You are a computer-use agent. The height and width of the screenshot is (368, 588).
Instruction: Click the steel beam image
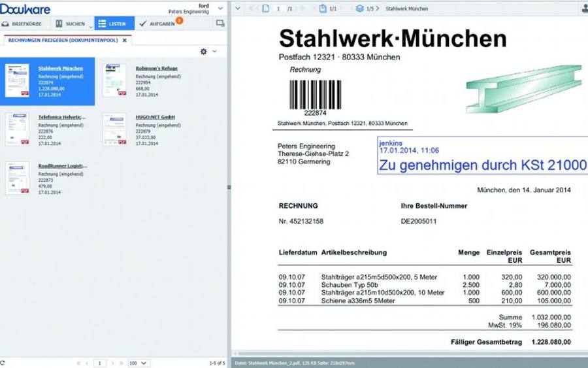(x=523, y=89)
